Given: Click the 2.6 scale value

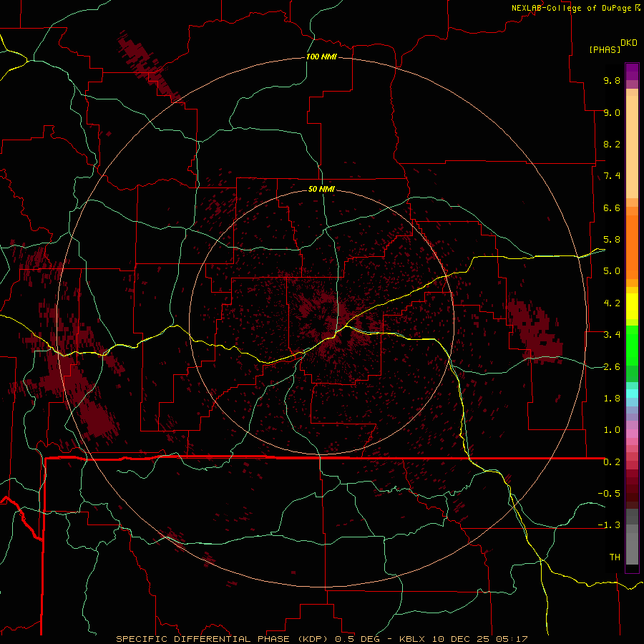Looking at the screenshot, I should 612,367.
